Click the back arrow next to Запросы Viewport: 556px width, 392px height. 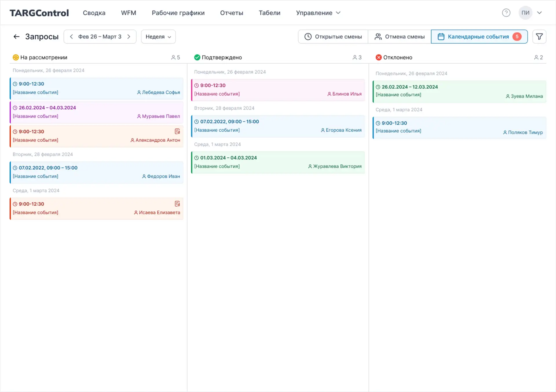[17, 37]
